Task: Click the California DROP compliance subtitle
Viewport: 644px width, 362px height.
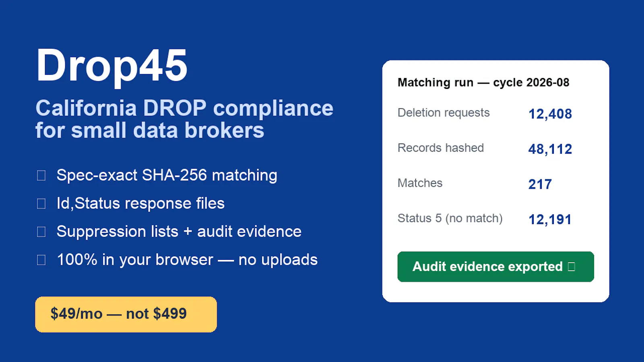Action: [x=184, y=119]
